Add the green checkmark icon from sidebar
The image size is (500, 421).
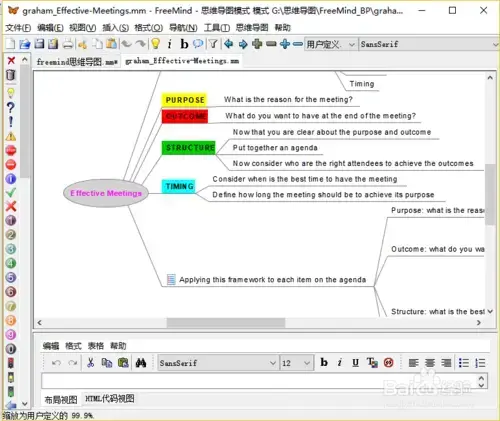tap(11, 192)
